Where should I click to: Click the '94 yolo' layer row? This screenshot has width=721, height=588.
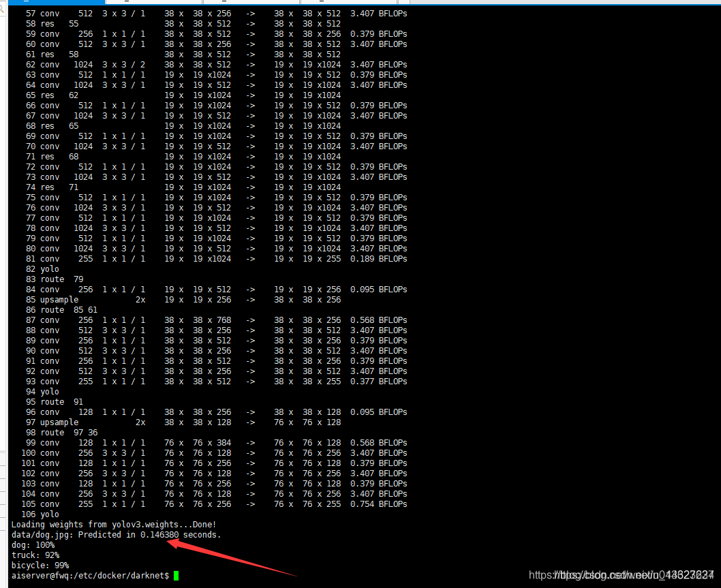pos(42,392)
